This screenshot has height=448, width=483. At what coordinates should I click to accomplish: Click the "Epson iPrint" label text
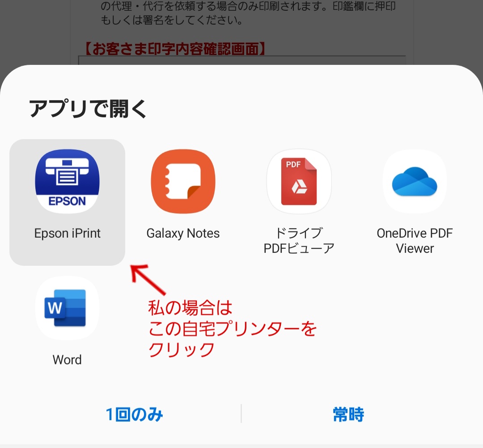(x=67, y=234)
